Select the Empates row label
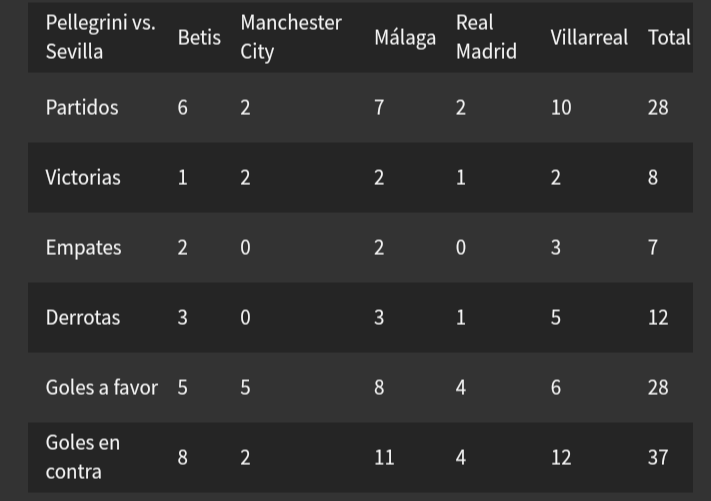711x501 pixels. (83, 248)
